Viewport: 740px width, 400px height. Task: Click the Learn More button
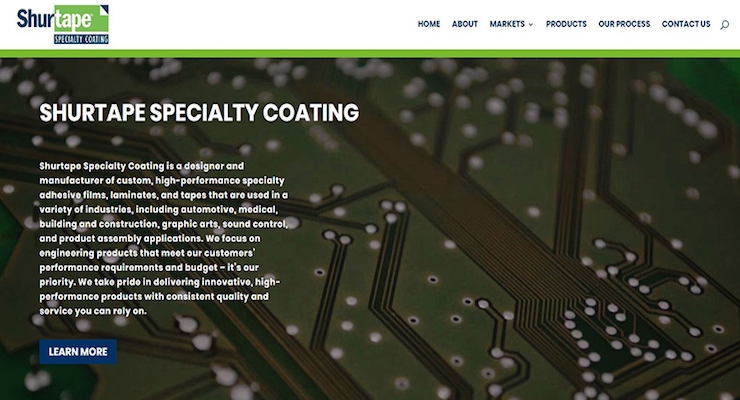78,351
